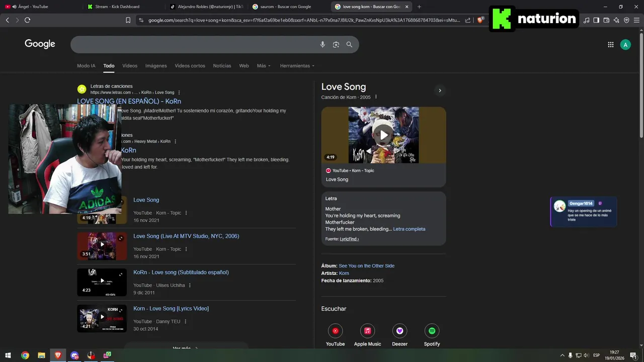Screen dimensions: 644x362
Task: Open Deezer listening option icon
Action: pyautogui.click(x=399, y=331)
